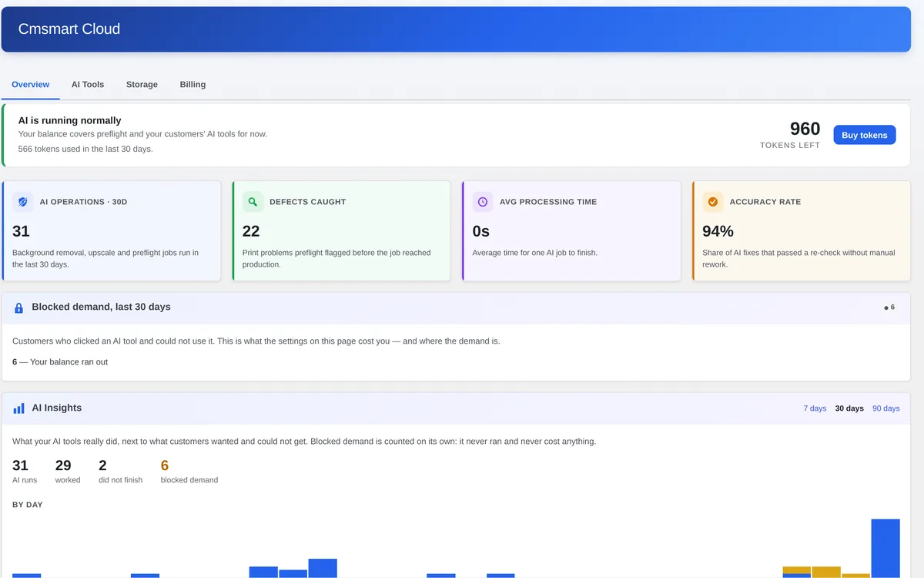
Task: Click the tallest blue bar in the chart
Action: point(885,548)
